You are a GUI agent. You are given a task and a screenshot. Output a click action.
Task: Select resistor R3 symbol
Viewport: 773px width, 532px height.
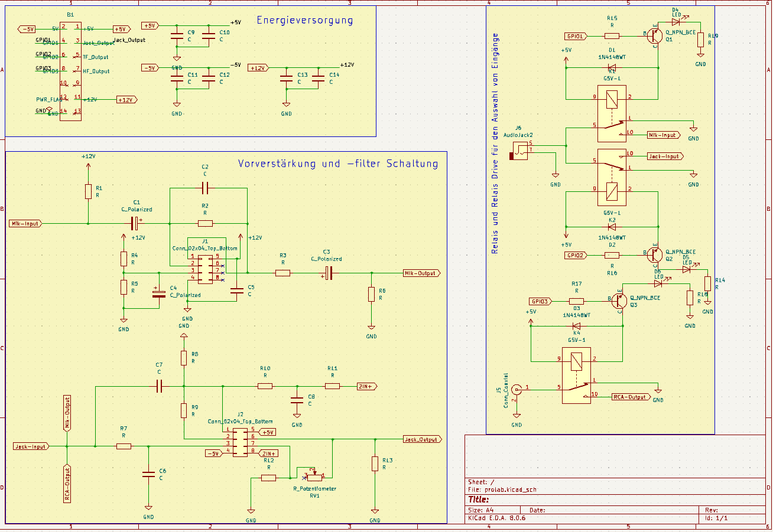tap(283, 273)
